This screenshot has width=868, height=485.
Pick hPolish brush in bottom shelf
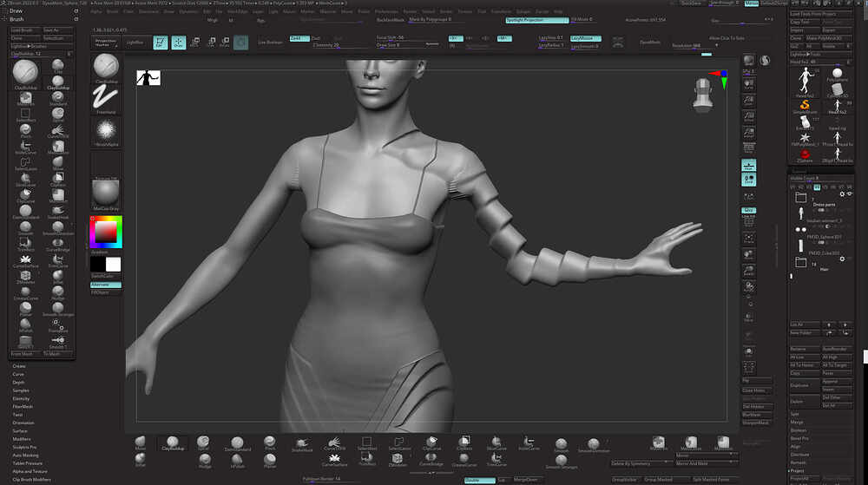237,460
